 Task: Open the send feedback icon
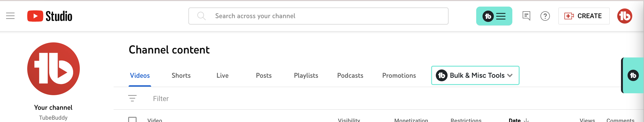[x=526, y=16]
